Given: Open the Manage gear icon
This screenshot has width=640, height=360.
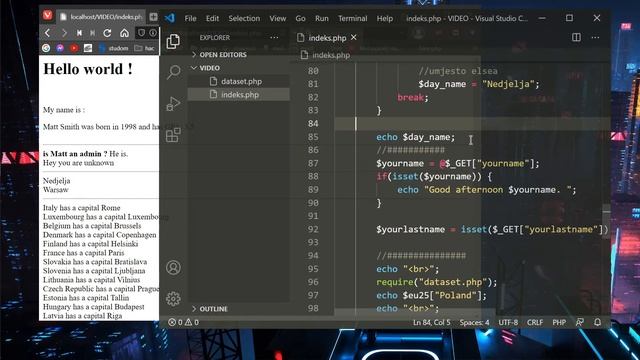Looking at the screenshot, I should click(x=173, y=299).
